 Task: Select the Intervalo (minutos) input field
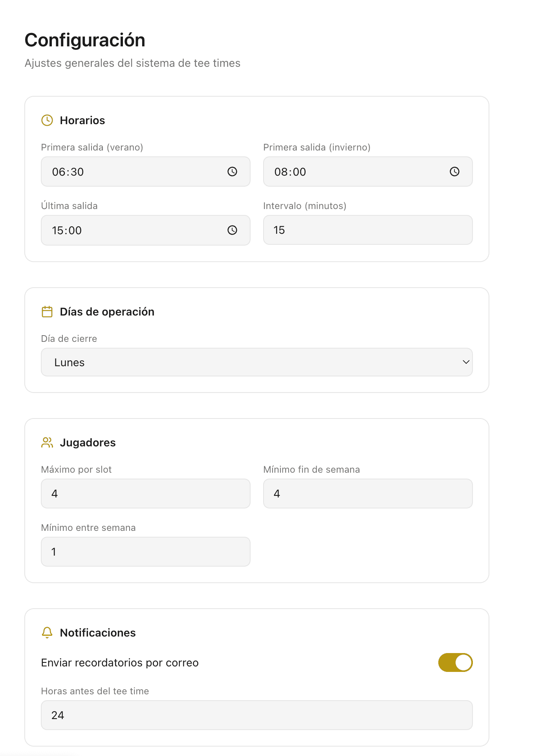[x=367, y=230]
